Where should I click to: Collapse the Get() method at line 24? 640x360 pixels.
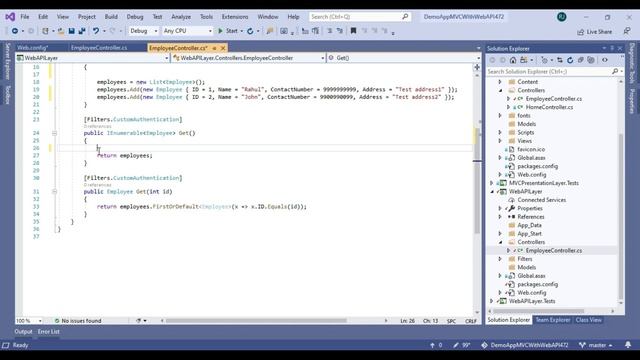pos(54,133)
